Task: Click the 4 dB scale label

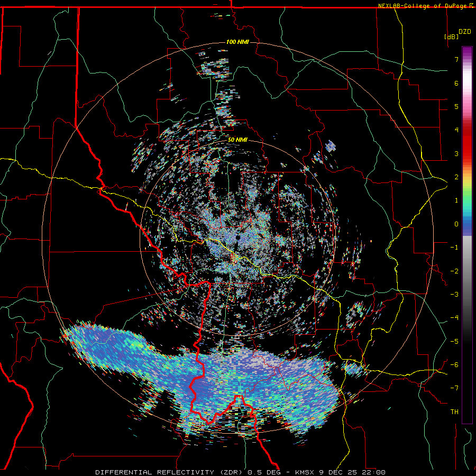Action: (x=456, y=130)
